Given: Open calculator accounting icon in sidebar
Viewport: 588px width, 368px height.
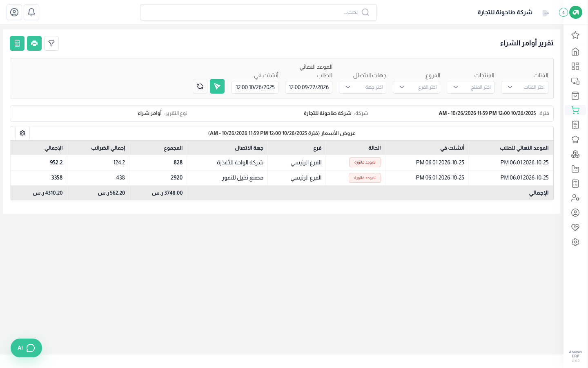Looking at the screenshot, I should (575, 184).
